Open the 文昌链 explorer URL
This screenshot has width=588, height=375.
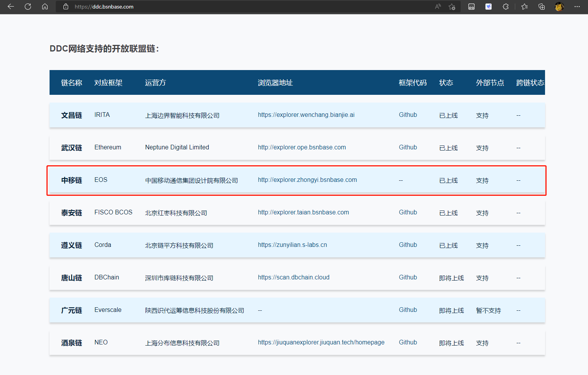pos(306,115)
